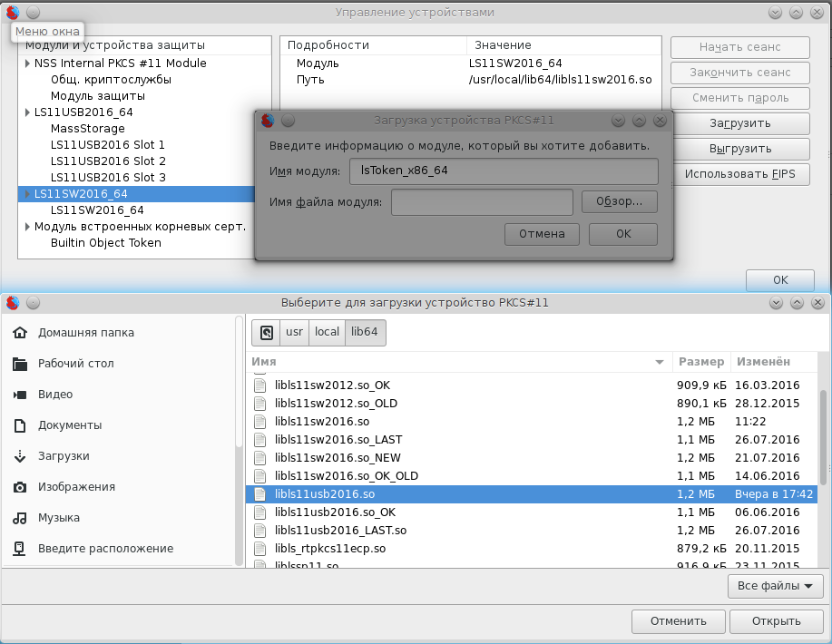Click the Музыка music note icon
Screen dimensions: 832x644
[20, 518]
